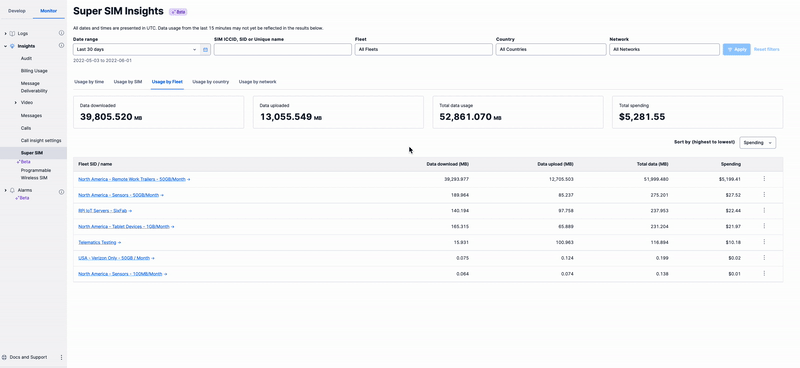
Task: Click the Data upload (MB) column header
Action: pos(556,164)
